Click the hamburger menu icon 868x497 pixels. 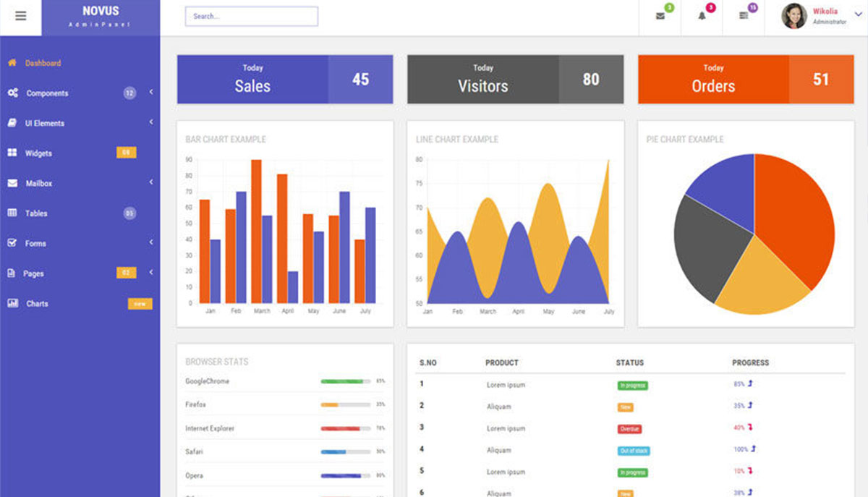(x=20, y=16)
